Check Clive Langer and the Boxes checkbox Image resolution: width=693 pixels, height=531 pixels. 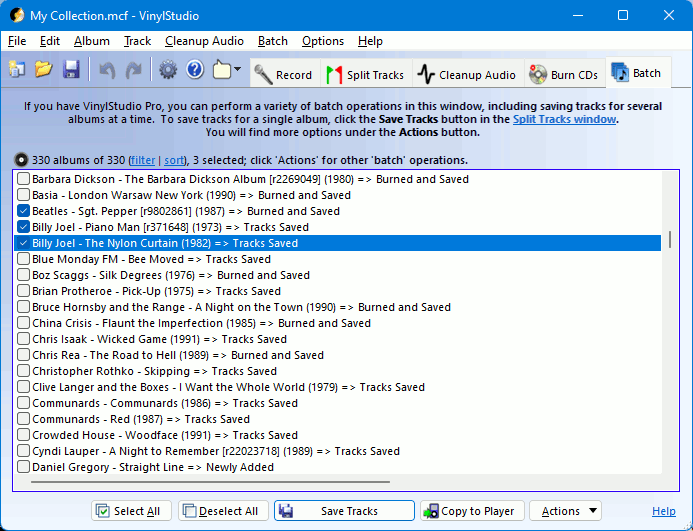coord(23,387)
